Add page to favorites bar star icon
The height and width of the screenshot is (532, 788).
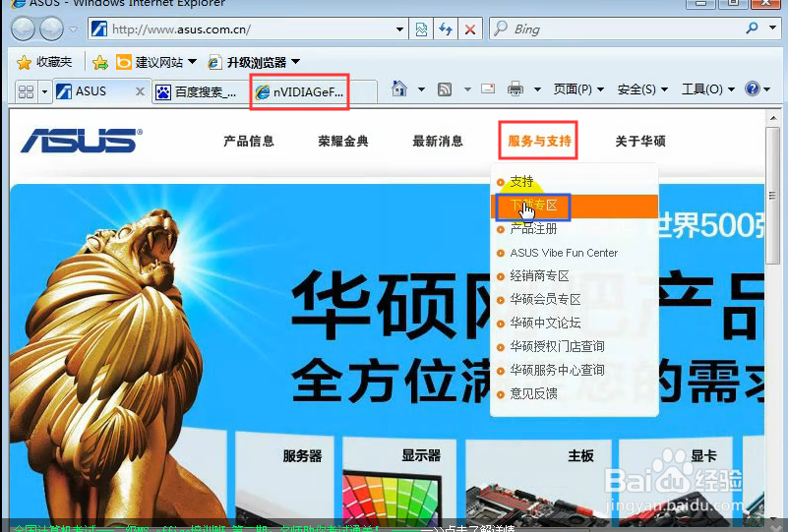[100, 62]
